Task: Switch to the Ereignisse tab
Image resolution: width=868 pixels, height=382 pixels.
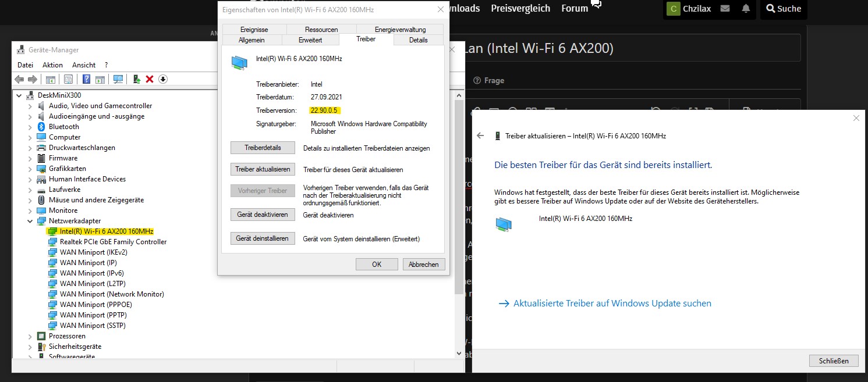Action: 254,30
